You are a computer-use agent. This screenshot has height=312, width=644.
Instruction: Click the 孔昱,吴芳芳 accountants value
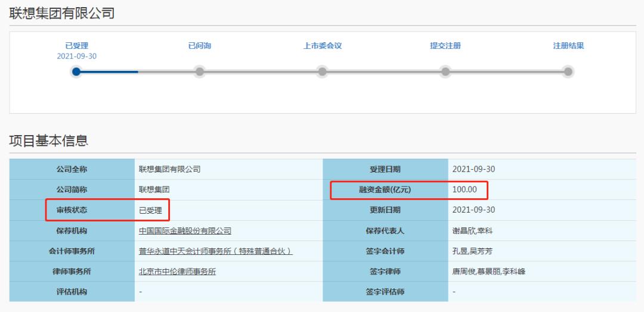click(x=472, y=251)
